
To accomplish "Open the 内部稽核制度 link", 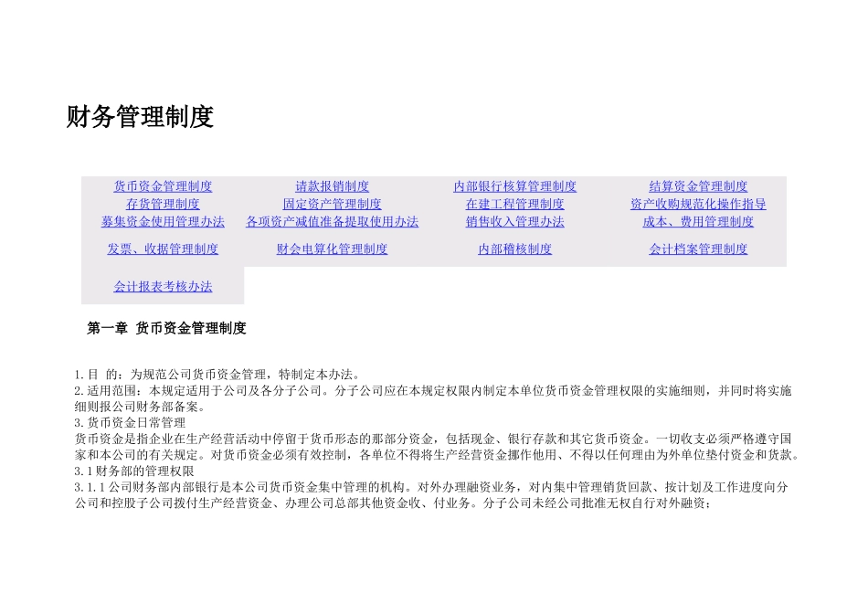I will tap(514, 249).
